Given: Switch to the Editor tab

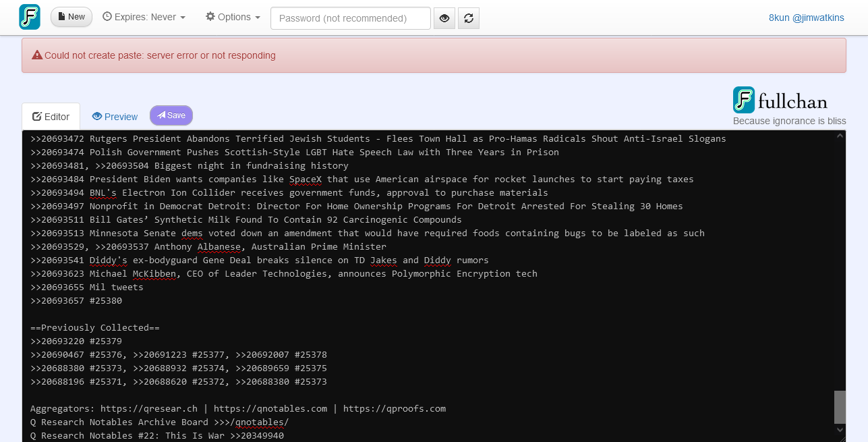Looking at the screenshot, I should (51, 117).
